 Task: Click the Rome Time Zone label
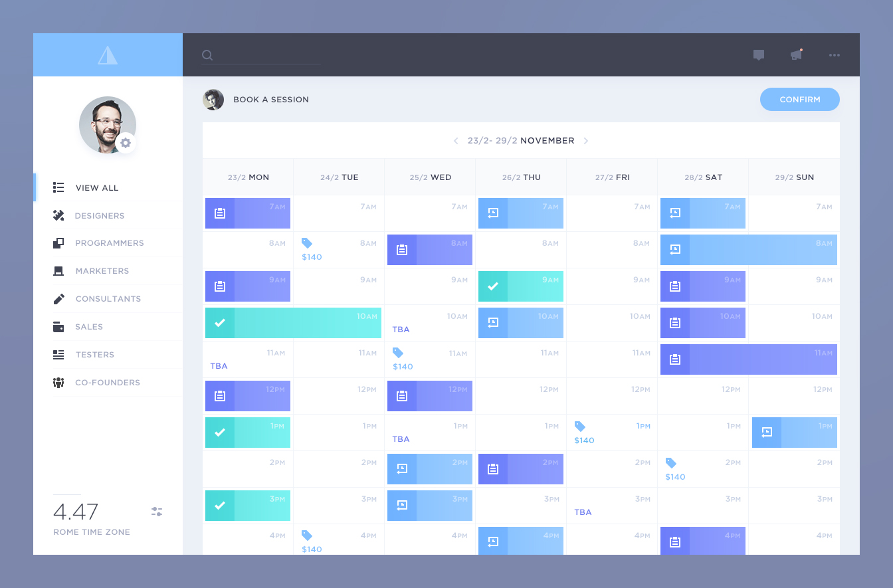(92, 532)
